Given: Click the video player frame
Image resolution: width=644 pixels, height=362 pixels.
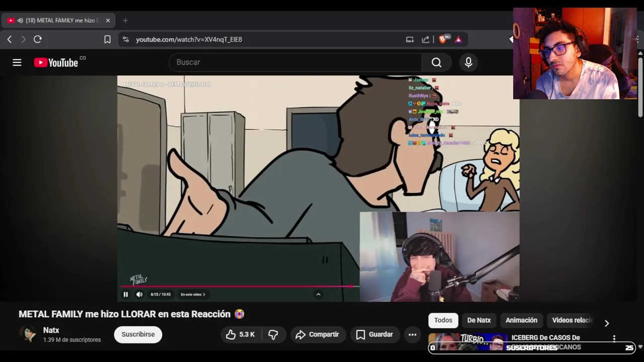Looking at the screenshot, I should pyautogui.click(x=318, y=189).
